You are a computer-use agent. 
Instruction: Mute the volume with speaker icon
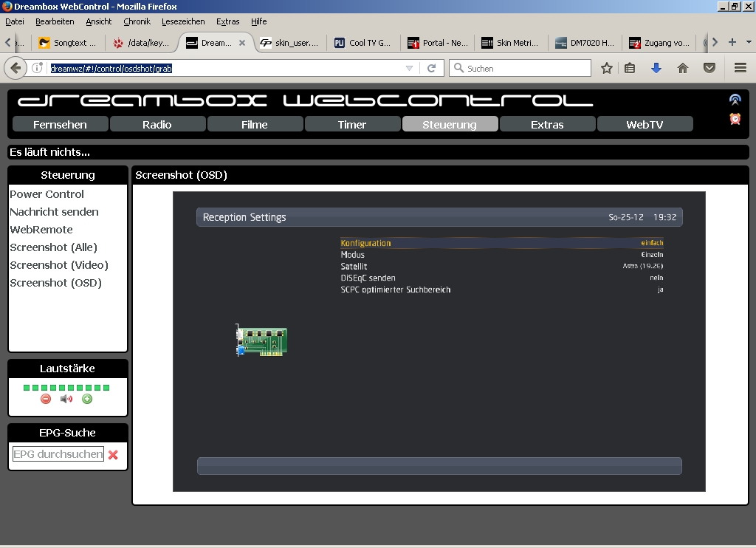(x=66, y=399)
